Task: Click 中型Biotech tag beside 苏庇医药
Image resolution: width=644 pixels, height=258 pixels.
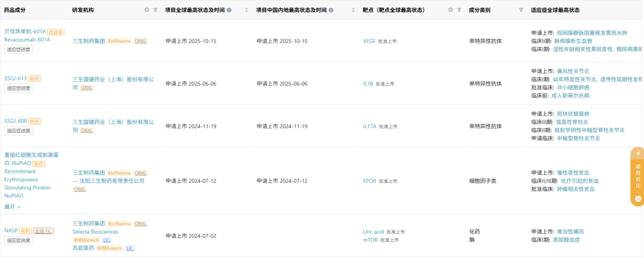Action: (x=110, y=248)
